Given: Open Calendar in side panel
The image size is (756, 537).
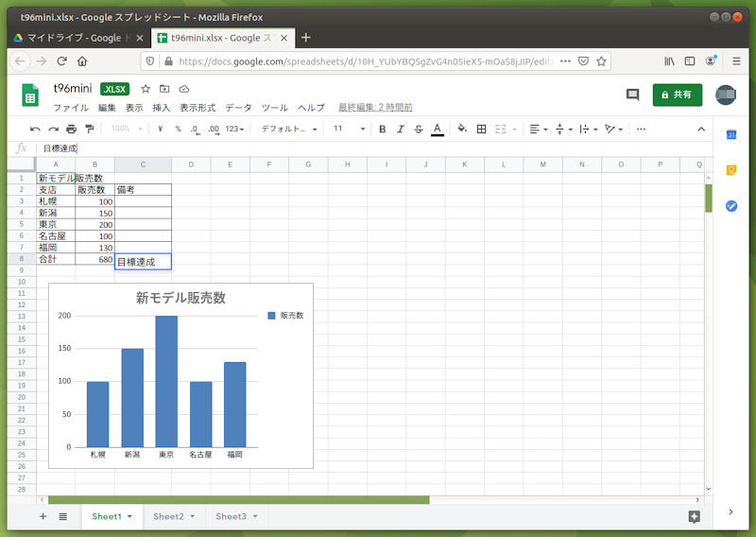Looking at the screenshot, I should [730, 134].
